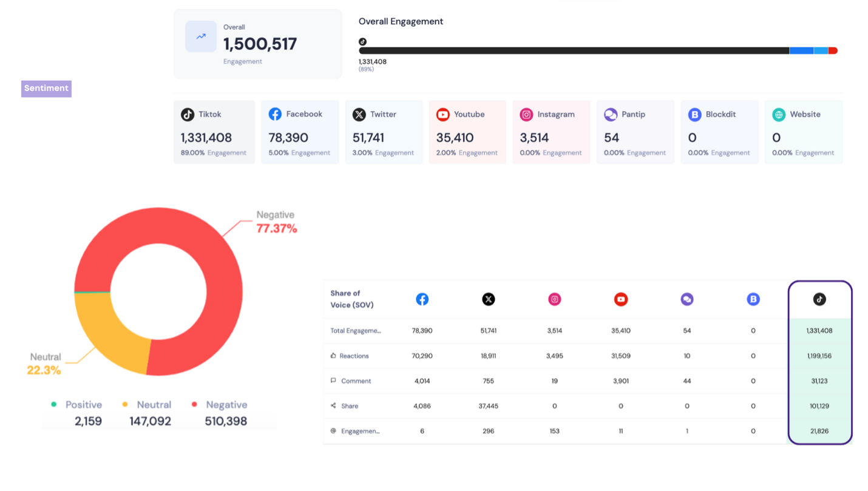Click the TikTok icon in engagement card

tap(188, 114)
